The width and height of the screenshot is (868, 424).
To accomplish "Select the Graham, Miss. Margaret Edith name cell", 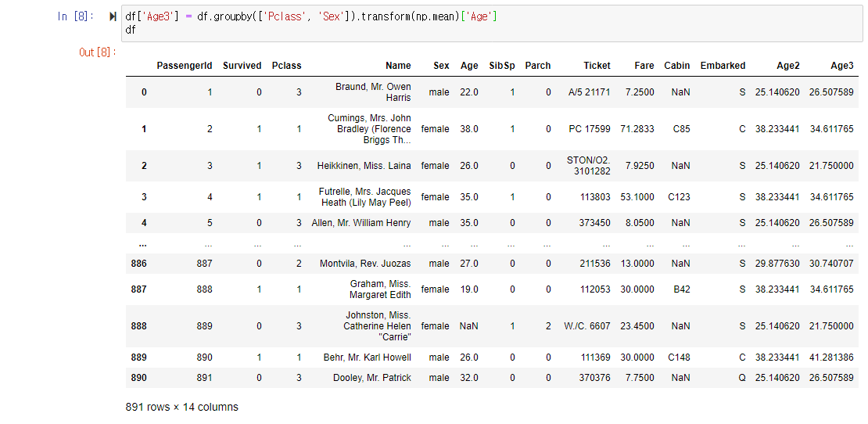I will coord(380,289).
